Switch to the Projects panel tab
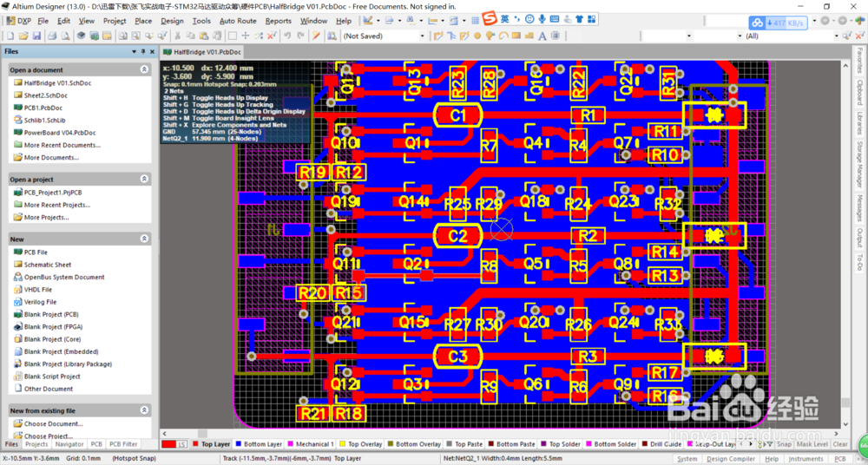Image resolution: width=868 pixels, height=465 pixels. pyautogui.click(x=37, y=444)
